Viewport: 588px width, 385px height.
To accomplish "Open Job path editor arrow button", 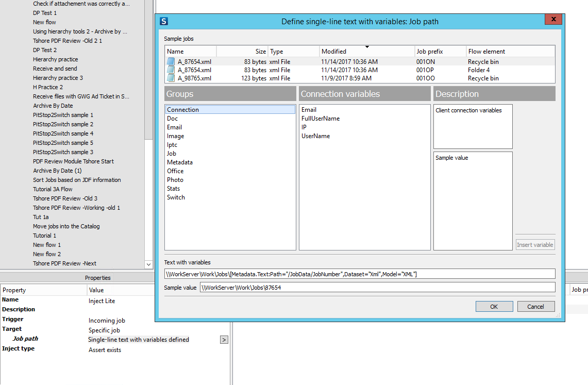I will [x=224, y=340].
